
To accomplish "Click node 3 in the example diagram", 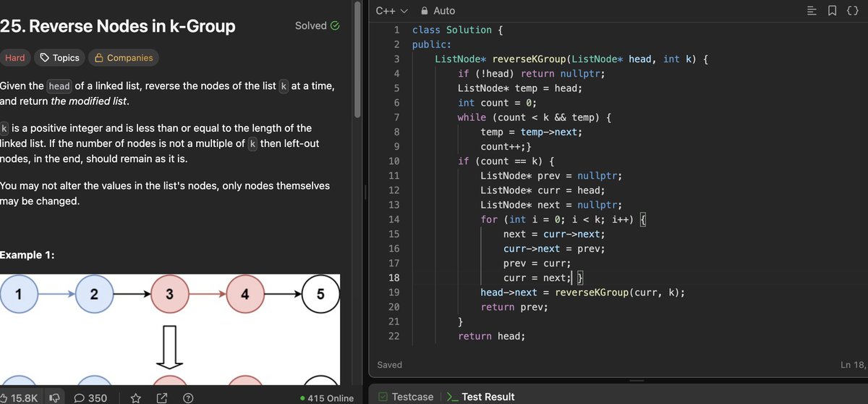I will [169, 295].
